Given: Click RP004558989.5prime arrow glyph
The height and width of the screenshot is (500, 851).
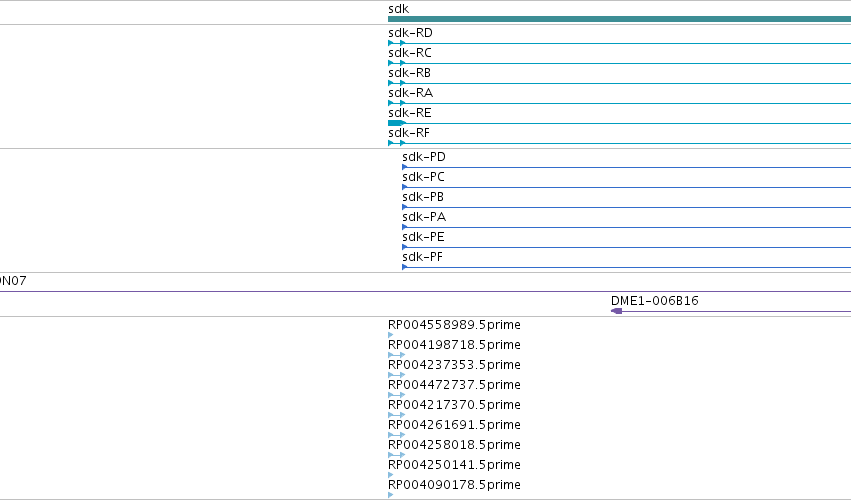Looking at the screenshot, I should [x=391, y=335].
